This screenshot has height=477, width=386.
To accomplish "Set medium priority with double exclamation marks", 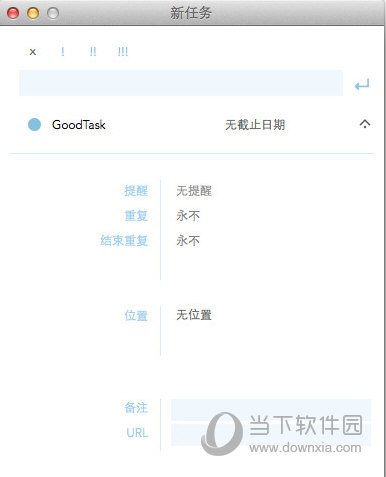I will [x=93, y=52].
